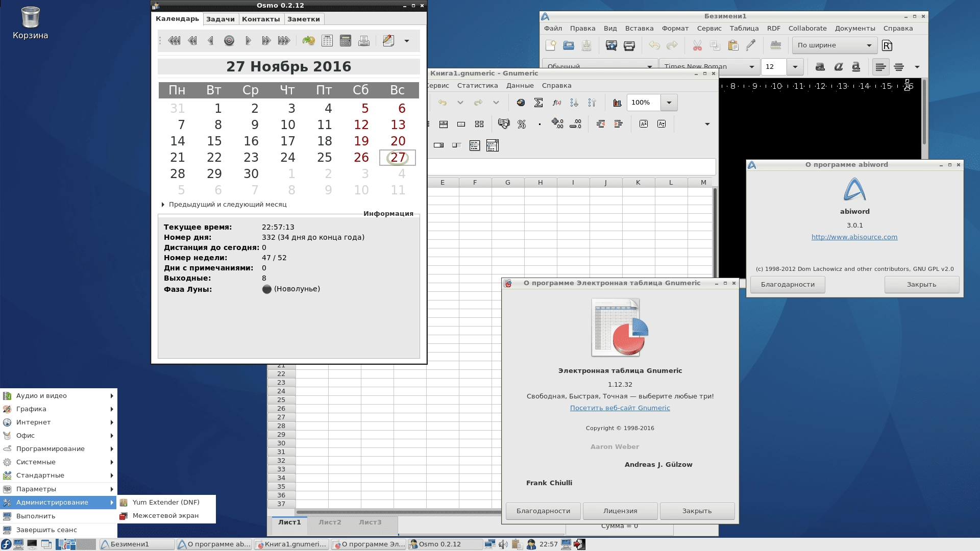Sort ascending in Gnumeric toolbar
This screenshot has height=551, width=980.
pyautogui.click(x=574, y=103)
